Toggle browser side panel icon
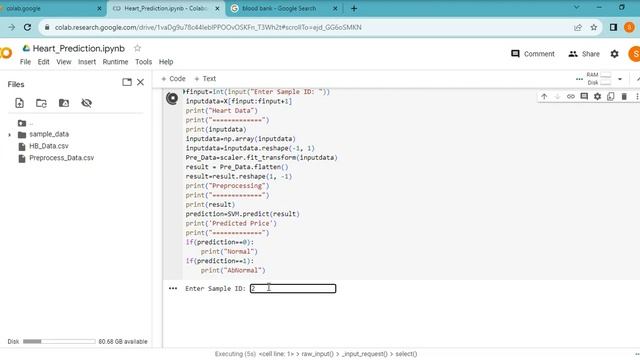The width and height of the screenshot is (640, 360). pyautogui.click(x=613, y=27)
